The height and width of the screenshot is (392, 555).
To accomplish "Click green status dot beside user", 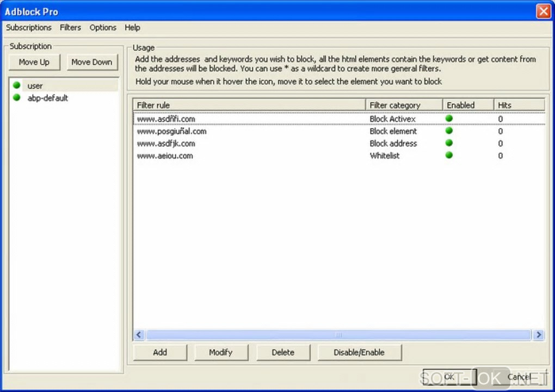I will [x=16, y=85].
